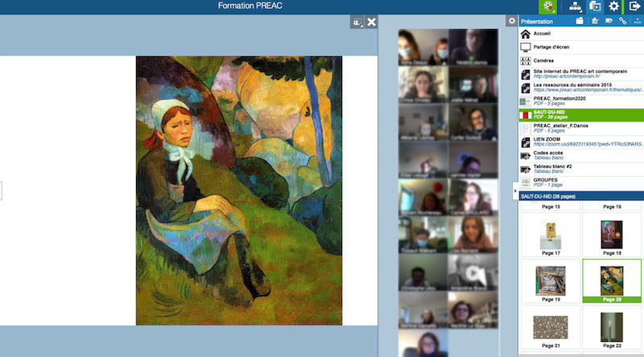Close the document viewer with the X
The height and width of the screenshot is (357, 644).
371,23
